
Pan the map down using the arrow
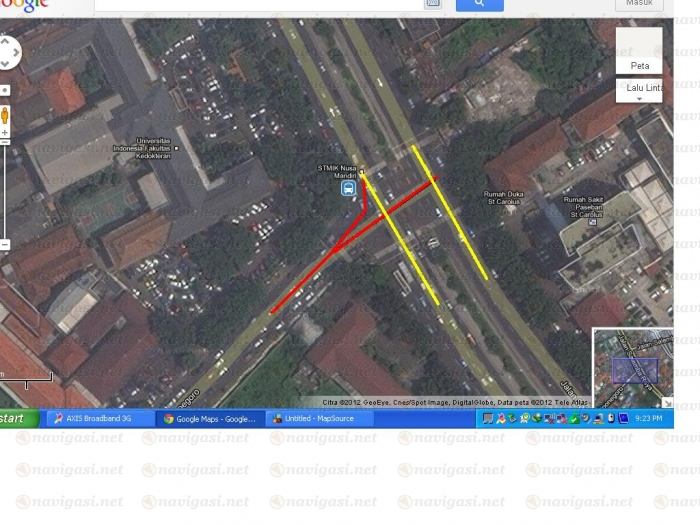coord(4,65)
